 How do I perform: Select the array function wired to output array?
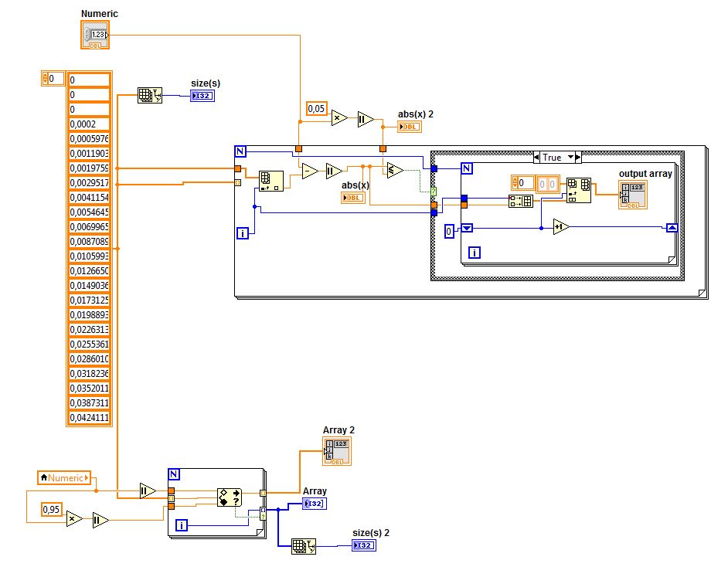click(x=579, y=190)
